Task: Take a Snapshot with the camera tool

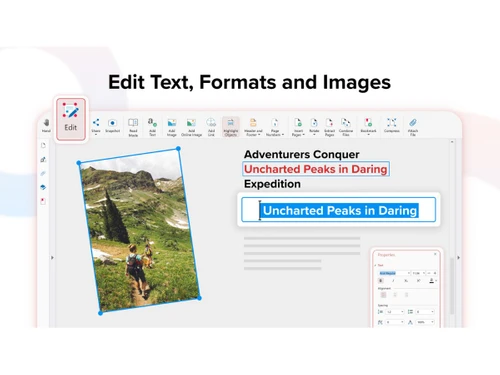Action: pos(113,126)
